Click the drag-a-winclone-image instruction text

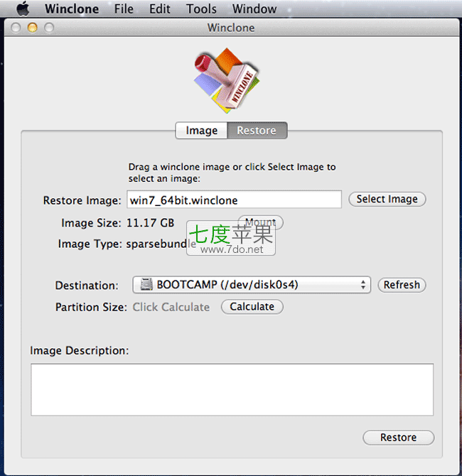(232, 173)
